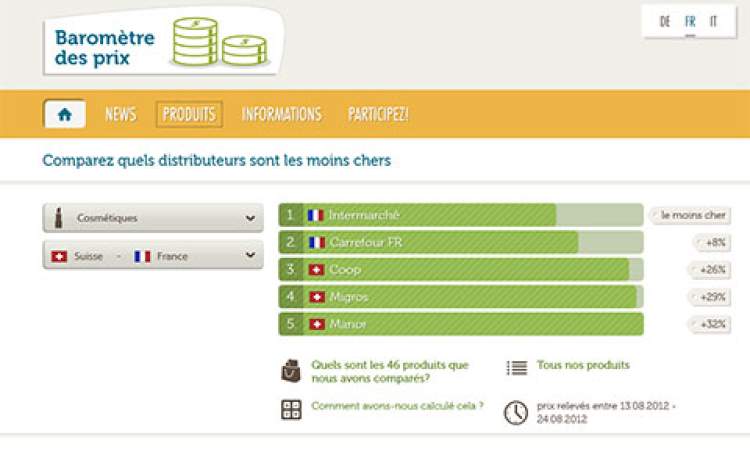This screenshot has width=750, height=450.
Task: Click the French flag beside Carrefour FR
Action: (317, 242)
